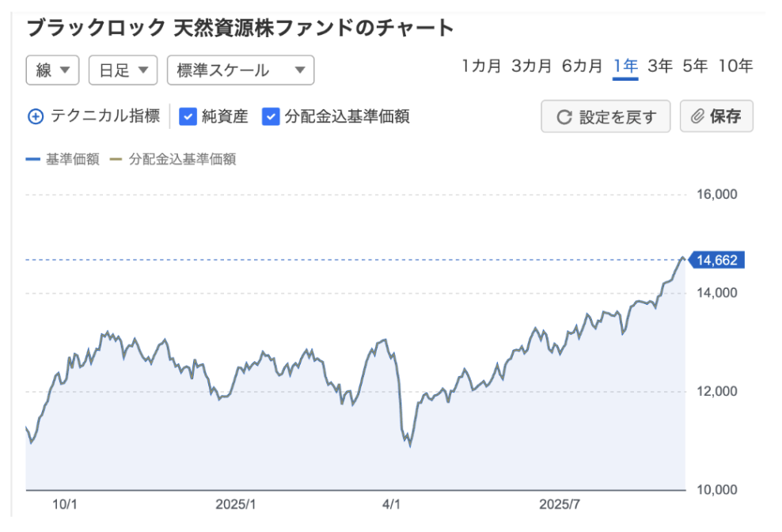Click the 保存 button label
The height and width of the screenshot is (532, 782).
click(726, 117)
